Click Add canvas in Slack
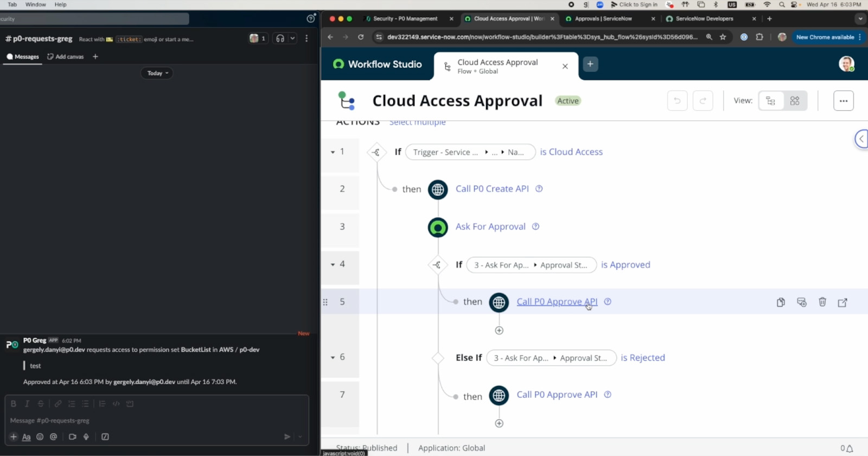The height and width of the screenshot is (456, 868). pos(66,56)
